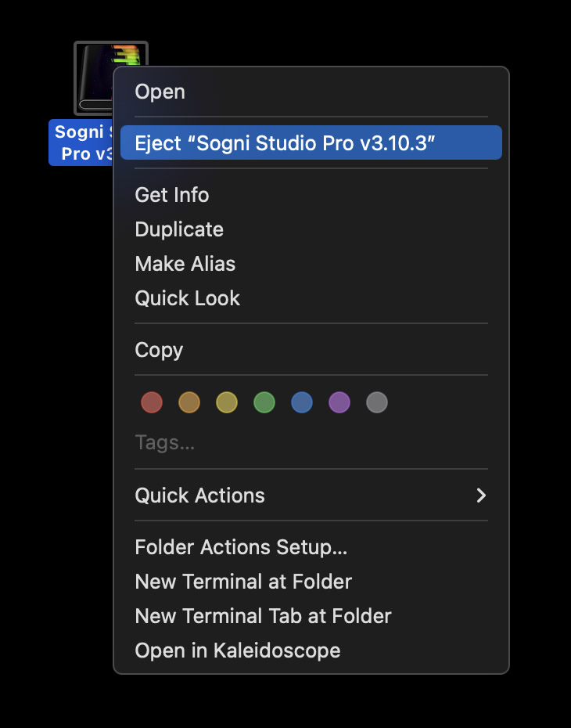571x728 pixels.
Task: Apply the yellow tag color
Action: [227, 403]
